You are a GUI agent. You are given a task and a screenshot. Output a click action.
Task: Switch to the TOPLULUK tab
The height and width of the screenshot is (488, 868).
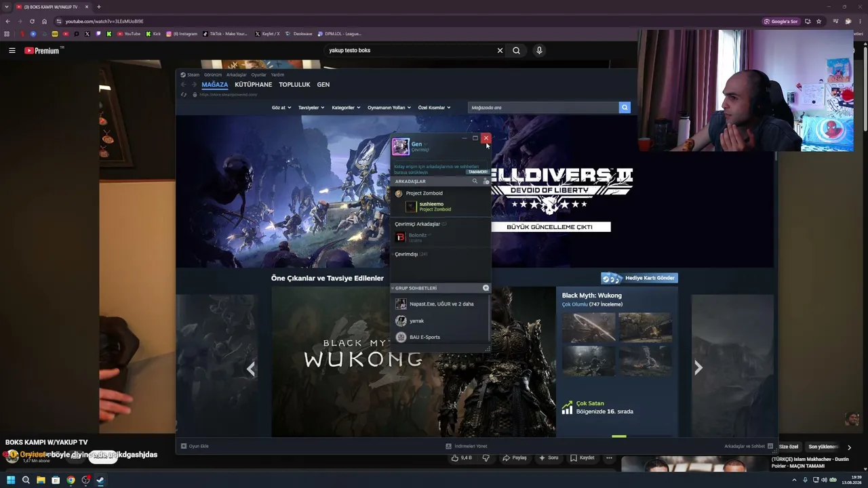coord(294,85)
